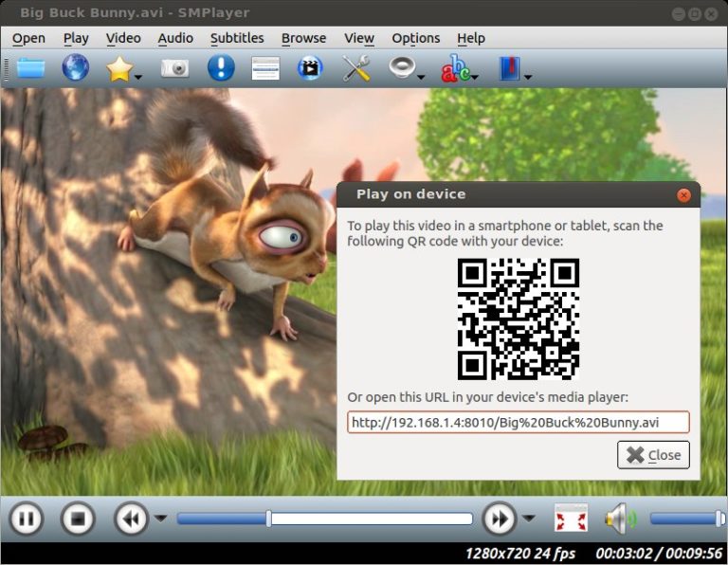This screenshot has height=565, width=728.
Task: Fast forward using the double-right arrow button
Action: [x=500, y=519]
